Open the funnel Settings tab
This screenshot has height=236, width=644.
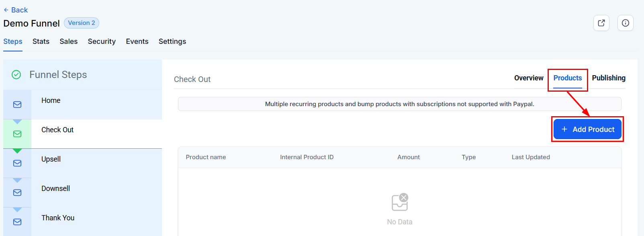(172, 41)
